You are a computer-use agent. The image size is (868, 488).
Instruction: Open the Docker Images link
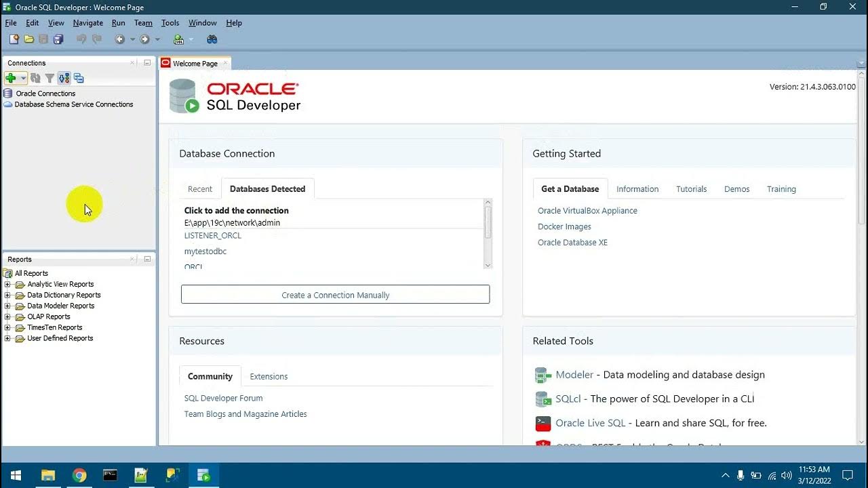click(x=564, y=227)
